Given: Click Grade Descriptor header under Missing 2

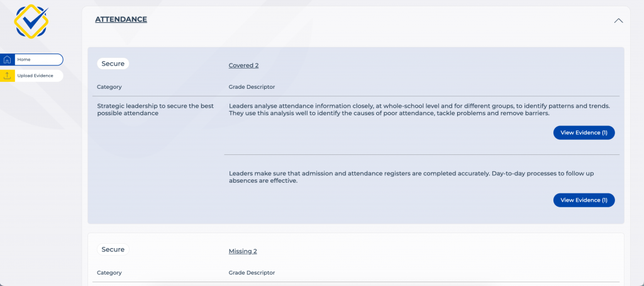Looking at the screenshot, I should (x=252, y=273).
